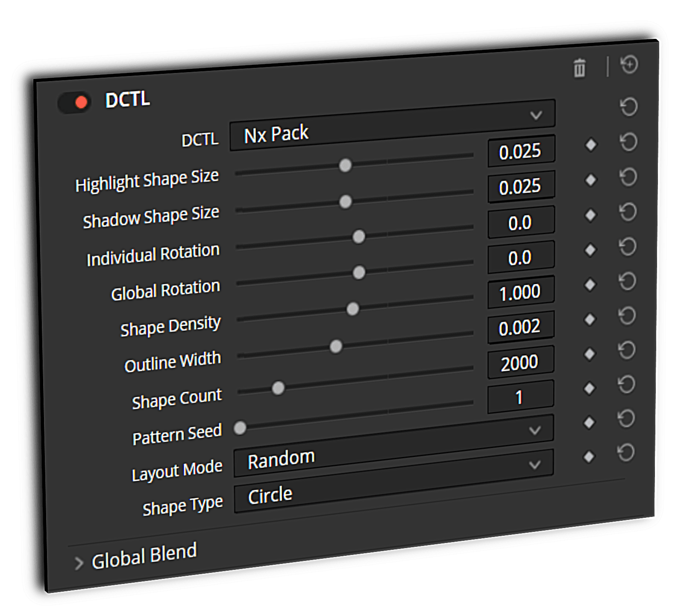Add keyframe for Shape Type
678x616 pixels.
coord(589,457)
